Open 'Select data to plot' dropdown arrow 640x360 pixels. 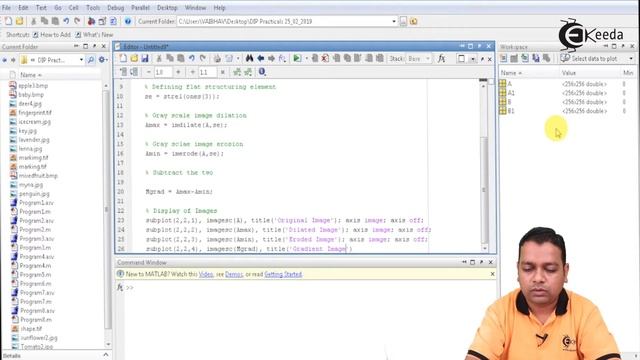point(631,59)
